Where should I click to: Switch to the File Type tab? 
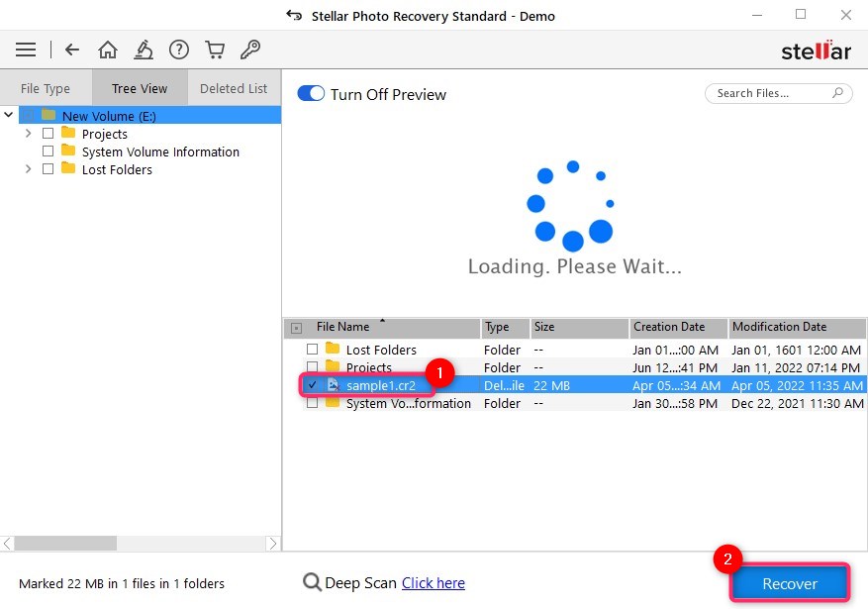[x=46, y=88]
